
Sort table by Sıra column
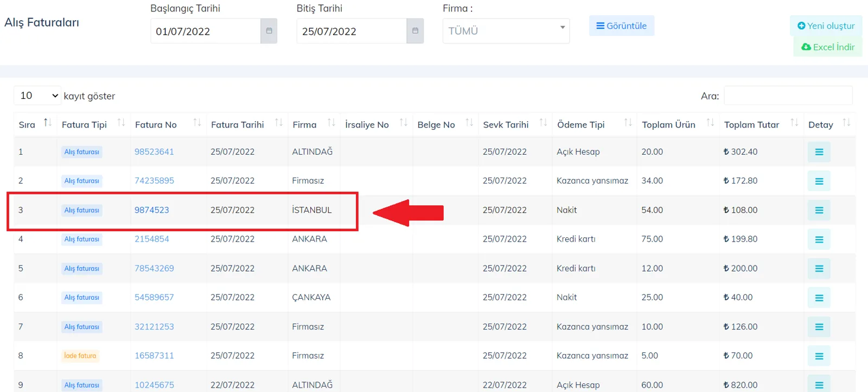tap(35, 124)
